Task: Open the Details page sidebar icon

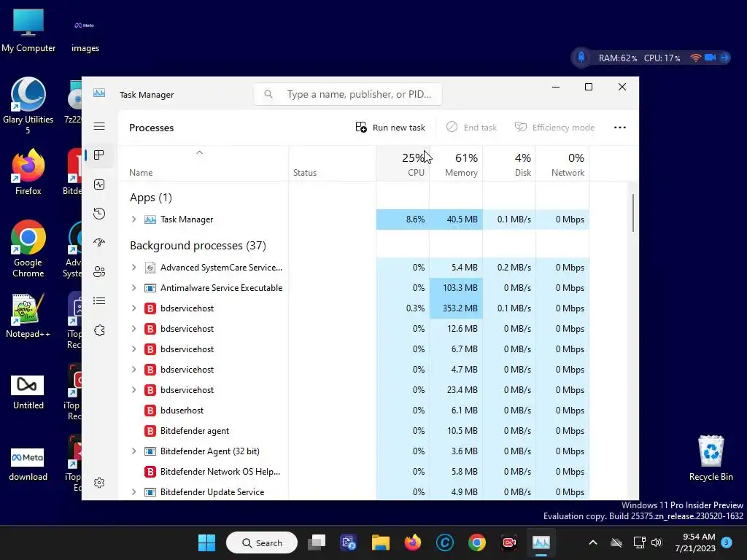Action: [99, 301]
